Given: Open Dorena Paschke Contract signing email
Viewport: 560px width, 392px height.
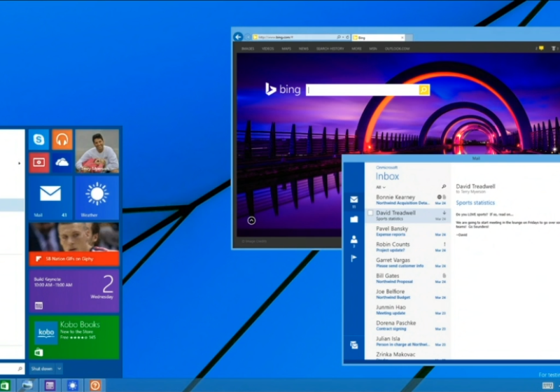Looking at the screenshot, I should 407,325.
